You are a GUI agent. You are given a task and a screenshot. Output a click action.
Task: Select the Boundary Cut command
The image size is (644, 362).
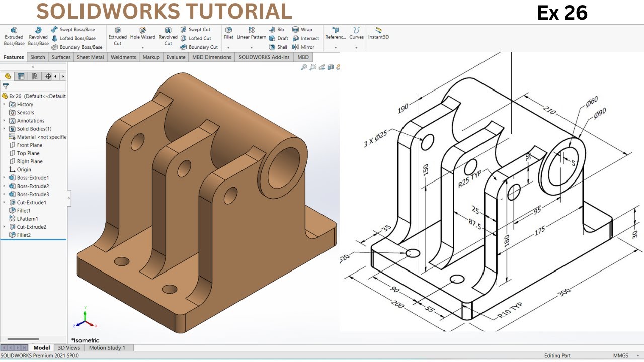[x=199, y=47]
